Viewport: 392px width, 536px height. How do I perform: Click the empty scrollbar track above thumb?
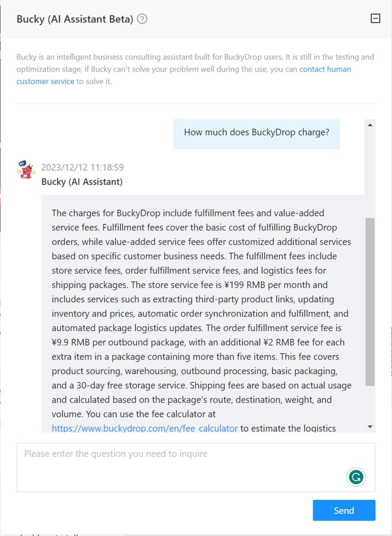tap(370, 174)
